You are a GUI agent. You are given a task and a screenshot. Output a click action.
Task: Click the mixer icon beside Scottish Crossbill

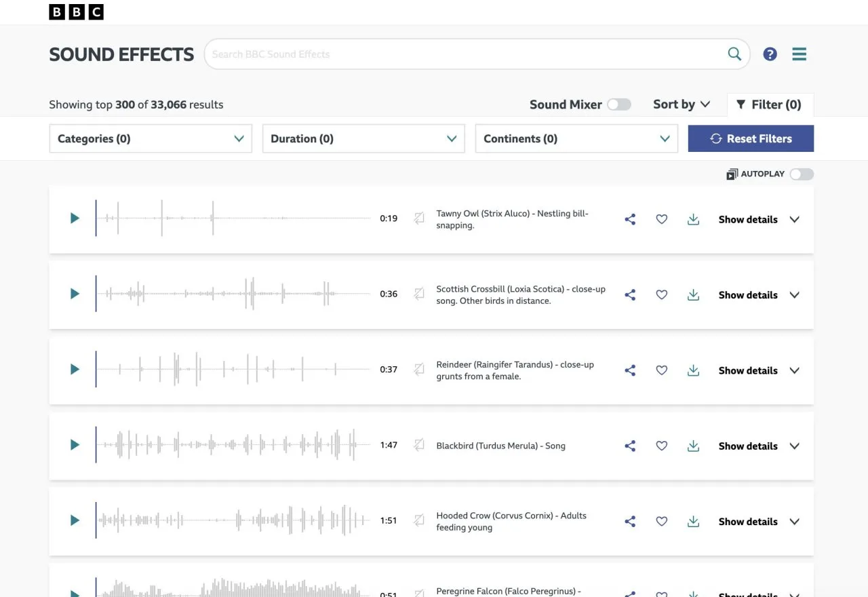tap(419, 293)
